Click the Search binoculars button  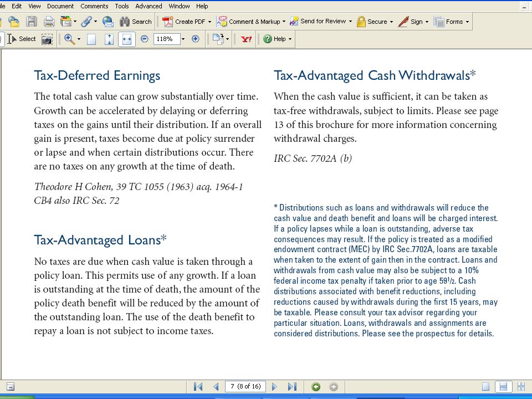135,22
